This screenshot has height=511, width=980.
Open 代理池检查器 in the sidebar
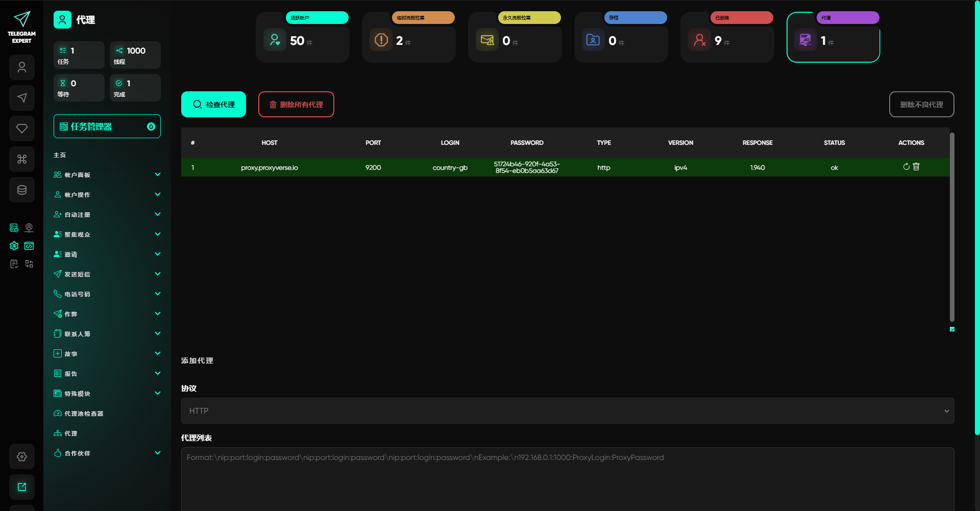point(84,414)
